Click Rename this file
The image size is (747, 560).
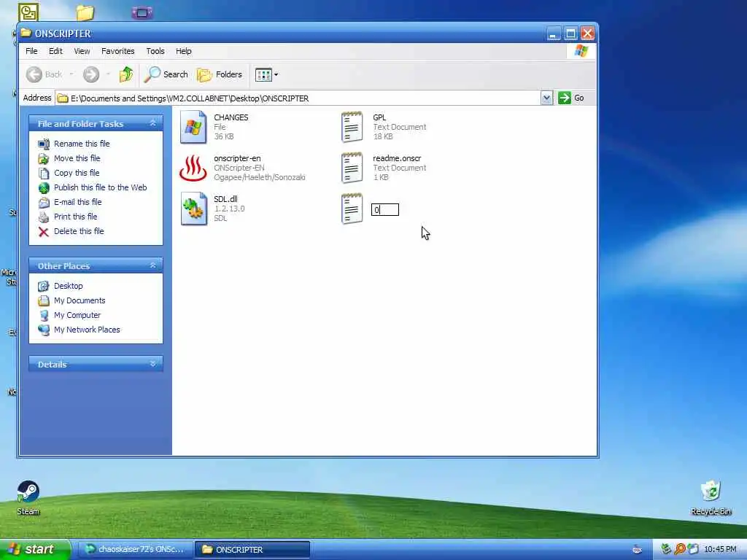click(82, 144)
